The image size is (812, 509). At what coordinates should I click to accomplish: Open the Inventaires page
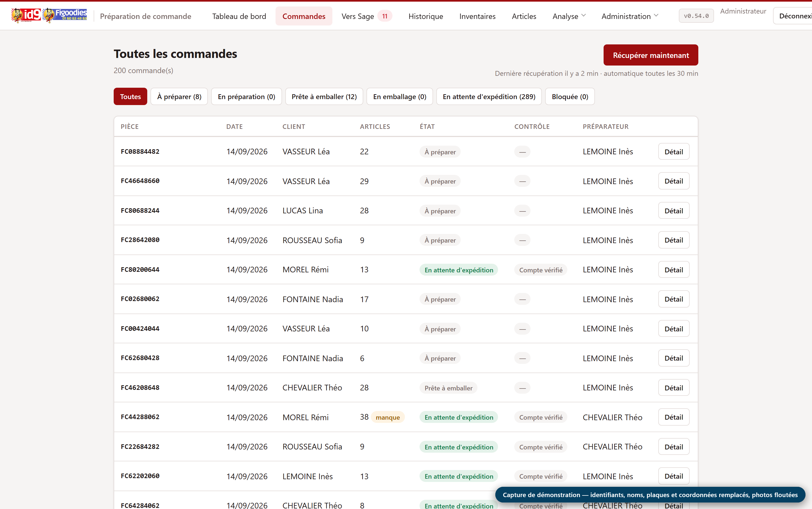pos(477,16)
